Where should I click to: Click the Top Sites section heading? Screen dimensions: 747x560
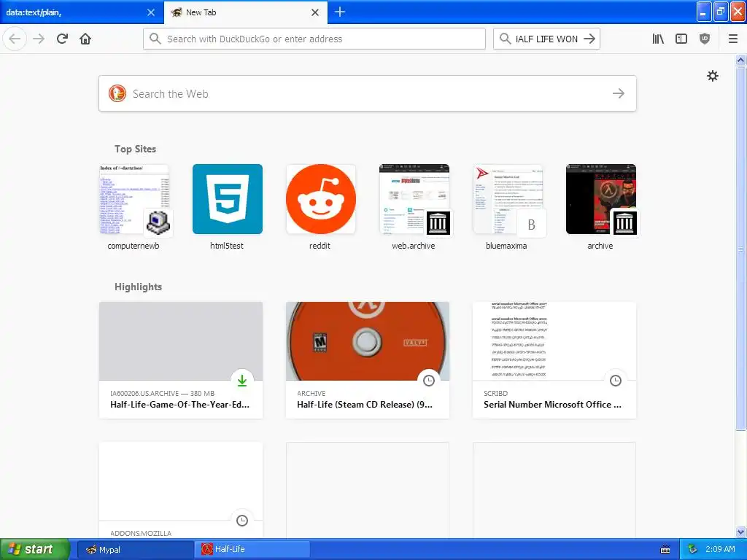click(x=135, y=149)
